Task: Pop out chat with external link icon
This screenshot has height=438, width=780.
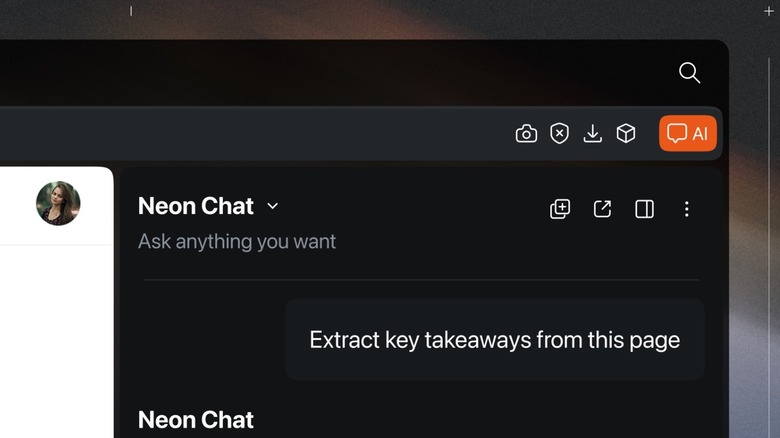Action: click(602, 209)
